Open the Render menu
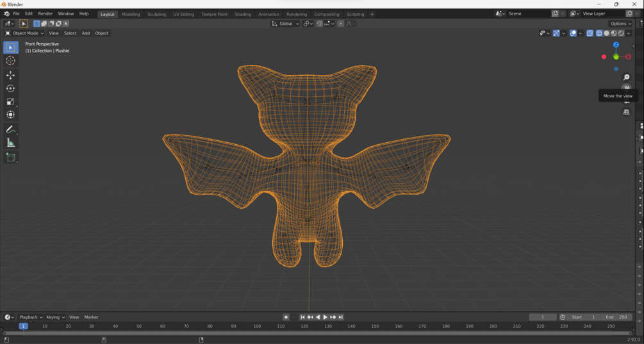 (45, 13)
